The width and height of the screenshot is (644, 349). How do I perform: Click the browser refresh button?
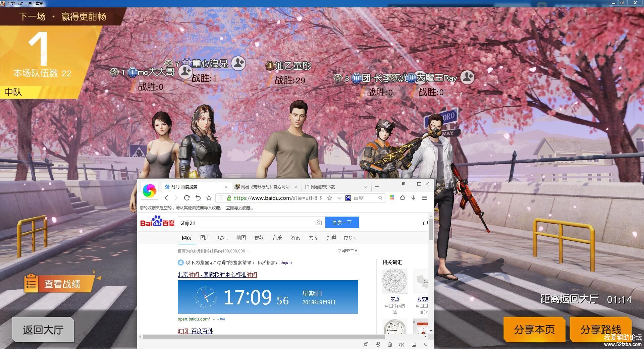point(187,198)
